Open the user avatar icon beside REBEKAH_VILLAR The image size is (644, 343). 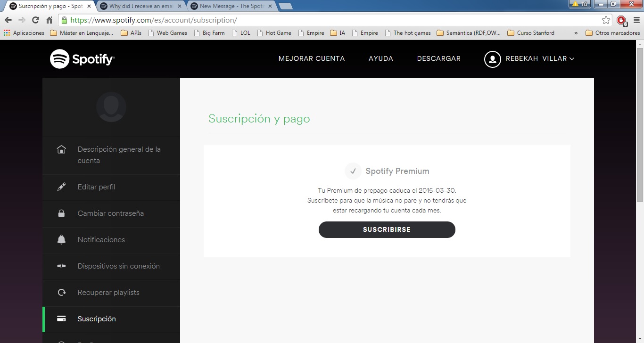[493, 59]
